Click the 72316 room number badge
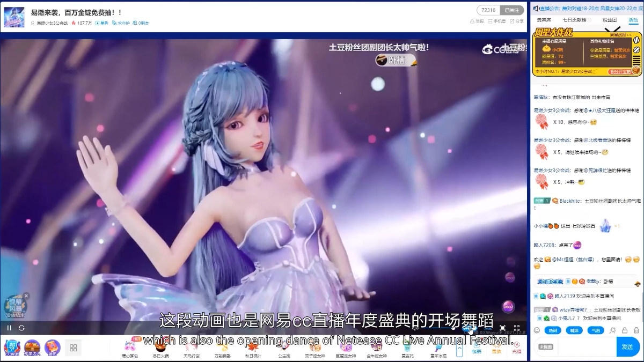 (488, 10)
